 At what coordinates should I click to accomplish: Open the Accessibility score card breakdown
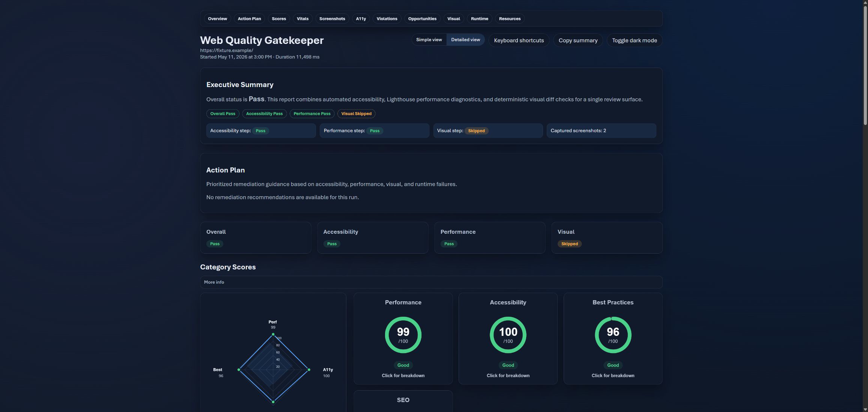(508, 338)
